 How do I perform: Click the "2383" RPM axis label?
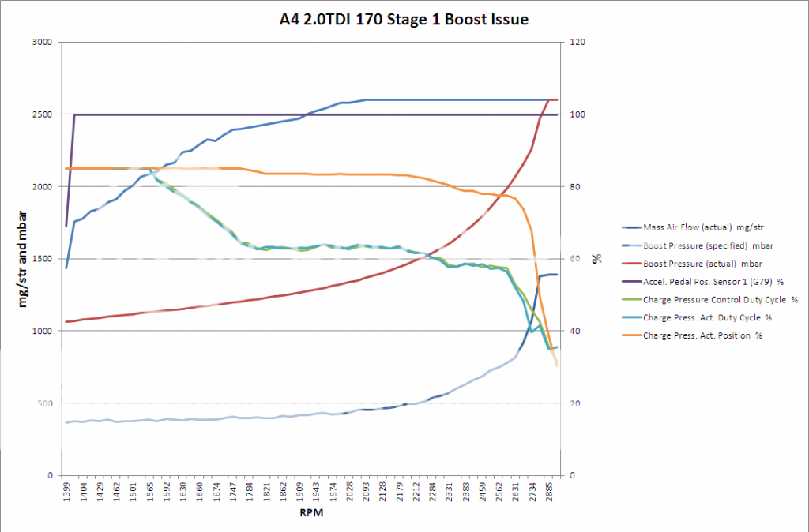tap(465, 493)
